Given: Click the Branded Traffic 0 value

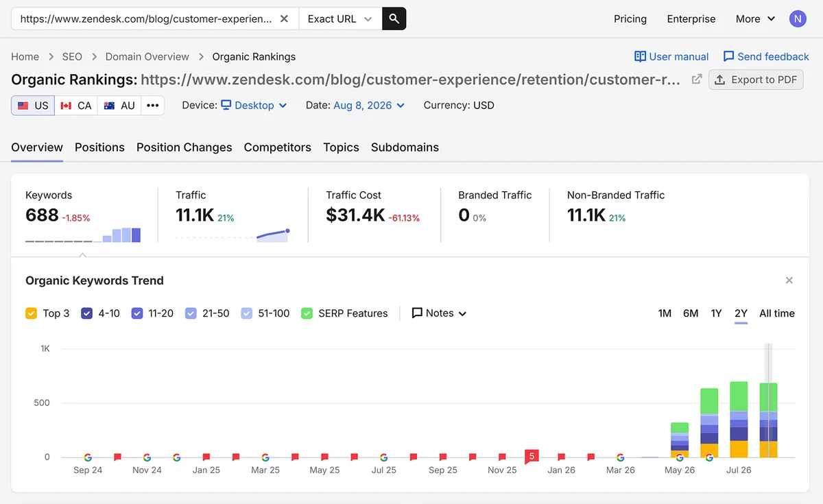Looking at the screenshot, I should point(464,215).
